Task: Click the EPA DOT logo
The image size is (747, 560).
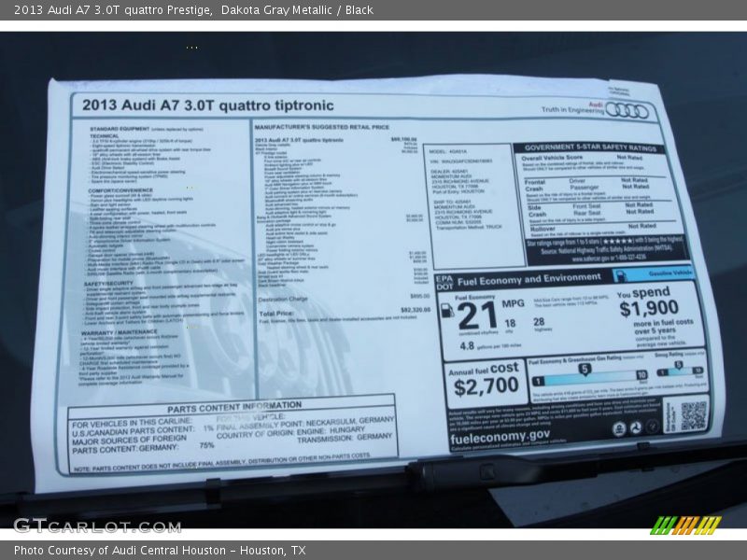Action: pyautogui.click(x=444, y=283)
